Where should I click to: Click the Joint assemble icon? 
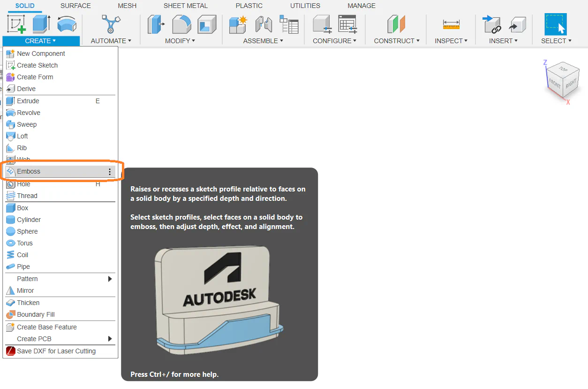point(264,24)
